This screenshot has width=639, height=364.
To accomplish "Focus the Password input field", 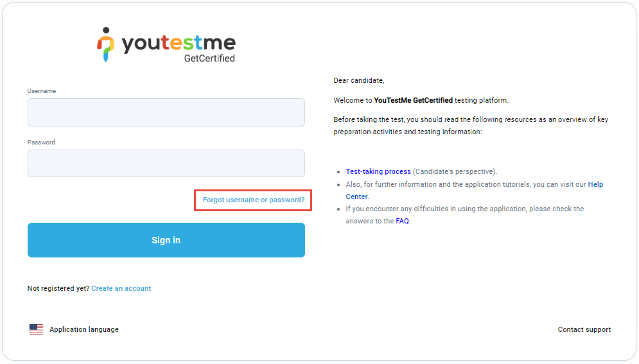I will 166,163.
